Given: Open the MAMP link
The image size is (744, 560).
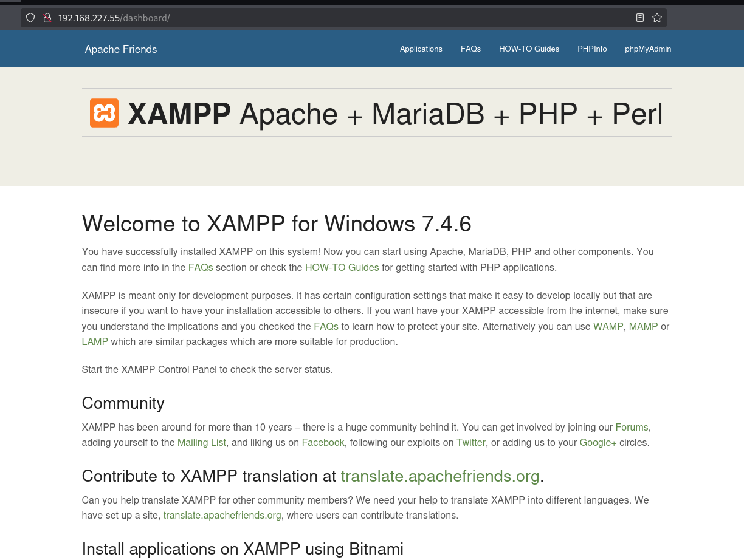Looking at the screenshot, I should (644, 326).
